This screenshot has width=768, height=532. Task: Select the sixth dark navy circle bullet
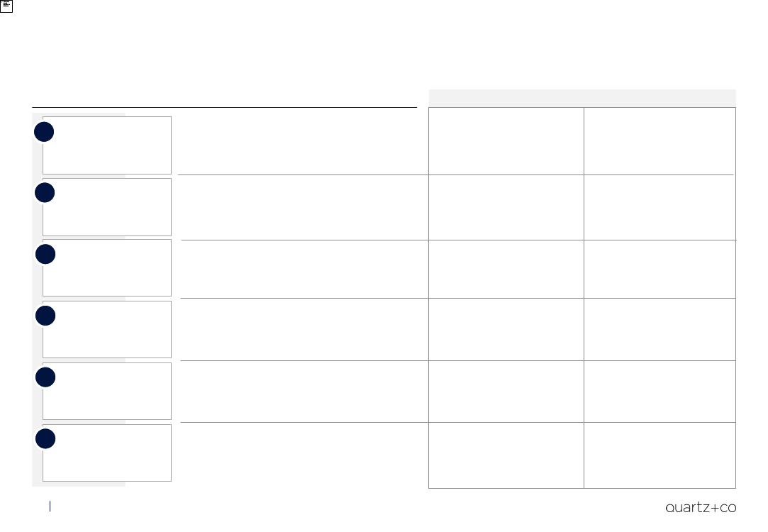(x=45, y=439)
